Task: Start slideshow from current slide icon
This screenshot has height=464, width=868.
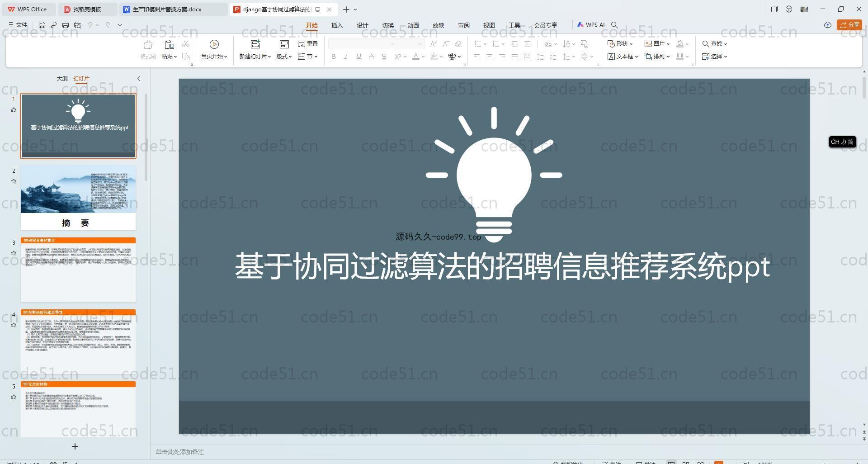Action: 214,44
